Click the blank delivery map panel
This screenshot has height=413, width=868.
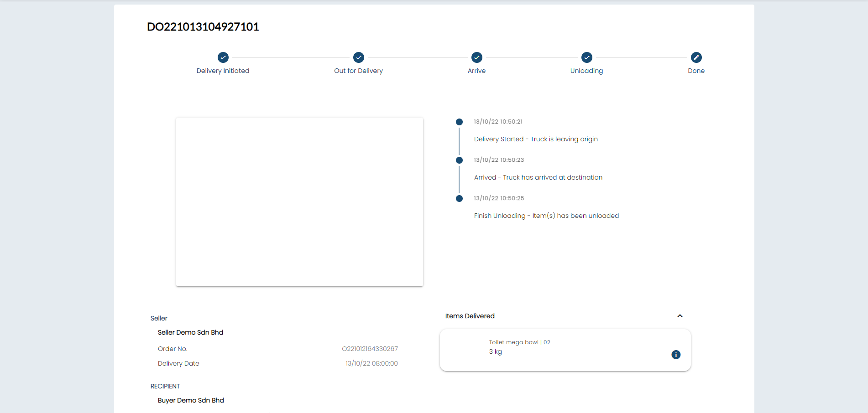(299, 202)
